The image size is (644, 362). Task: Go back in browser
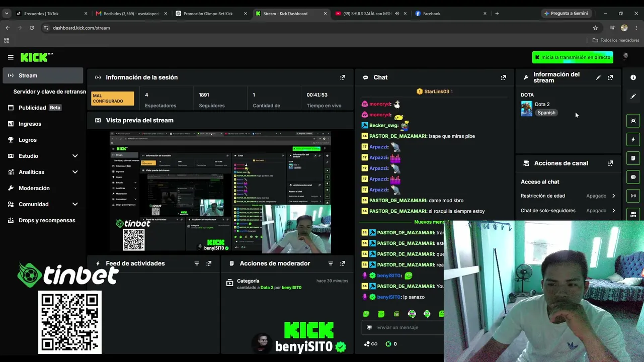pyautogui.click(x=8, y=28)
